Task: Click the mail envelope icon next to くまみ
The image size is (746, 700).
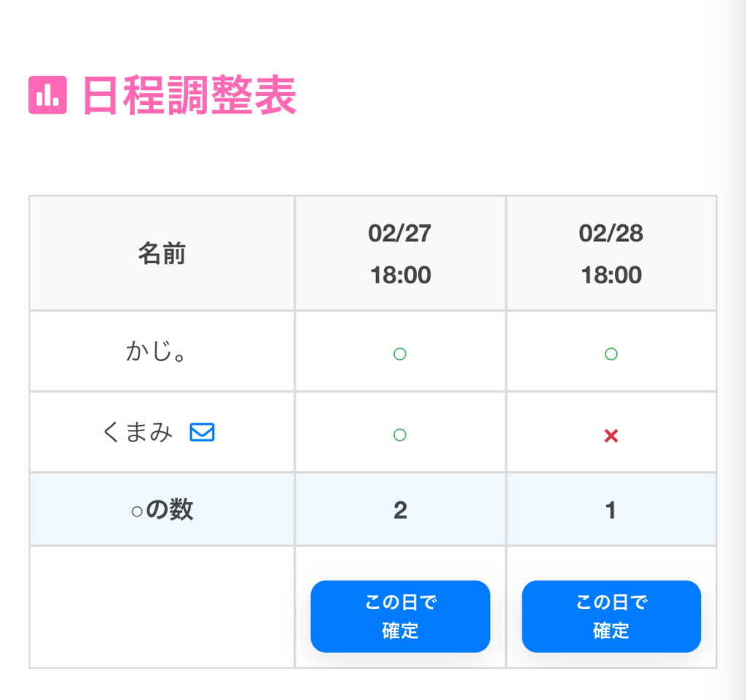Action: pos(202,433)
